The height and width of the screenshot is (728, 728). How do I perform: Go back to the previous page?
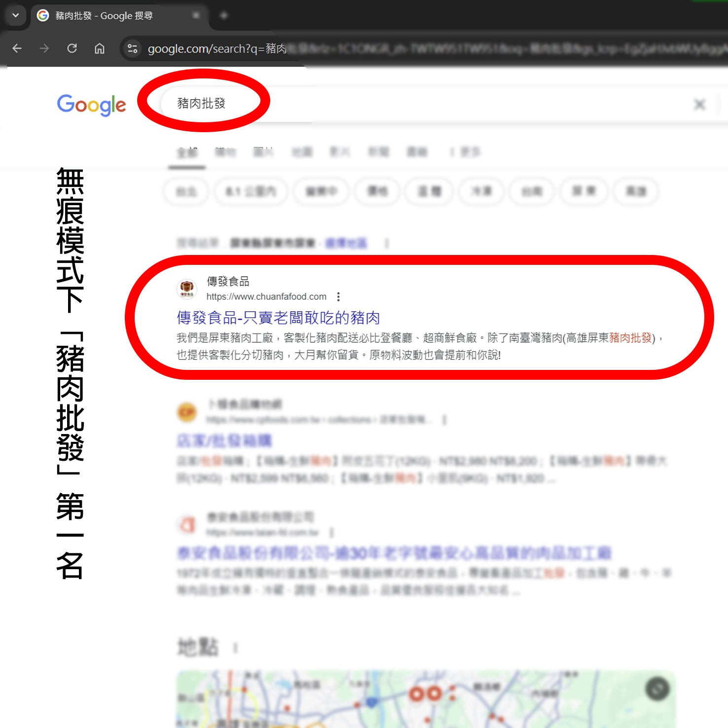click(x=17, y=48)
